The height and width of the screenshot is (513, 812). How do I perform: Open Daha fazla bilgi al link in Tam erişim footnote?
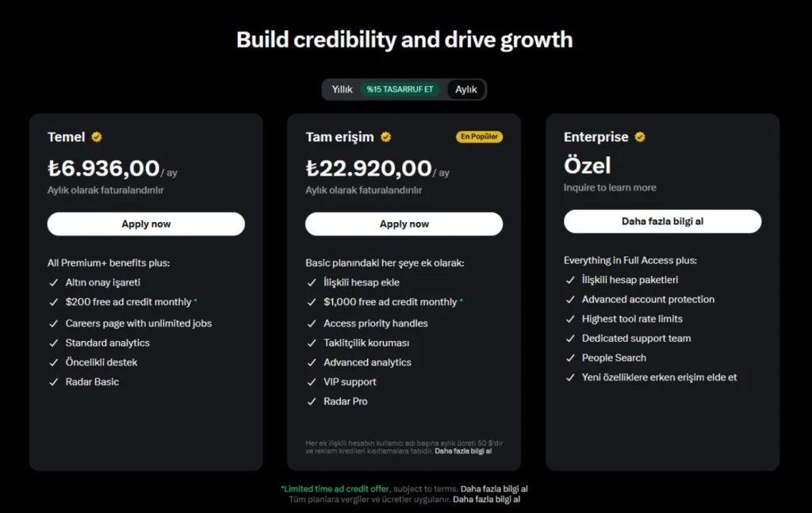click(x=463, y=451)
